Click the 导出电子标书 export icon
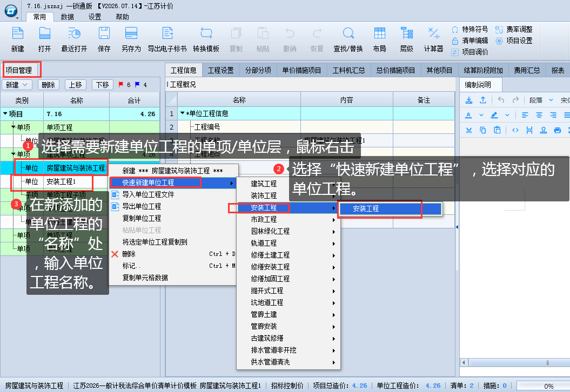The width and height of the screenshot is (570, 392). tap(167, 33)
